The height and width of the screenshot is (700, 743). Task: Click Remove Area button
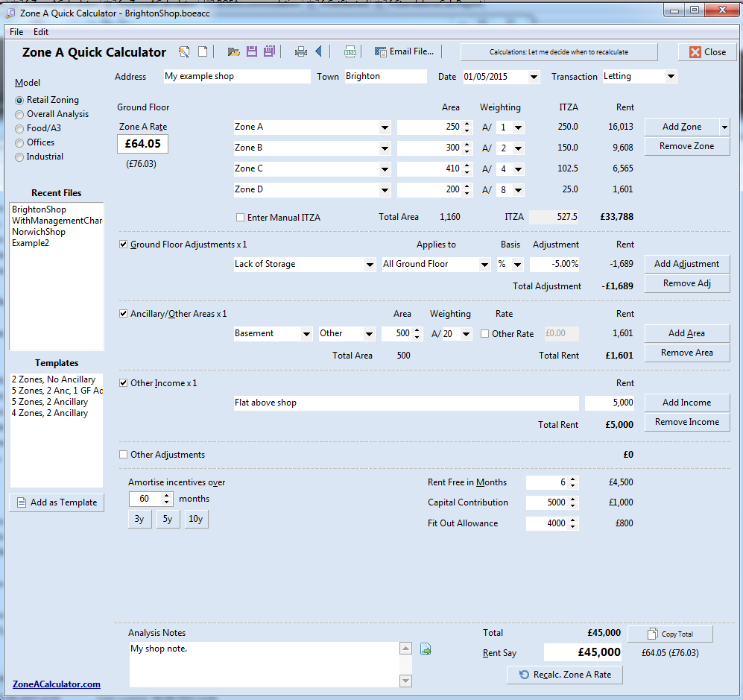687,353
